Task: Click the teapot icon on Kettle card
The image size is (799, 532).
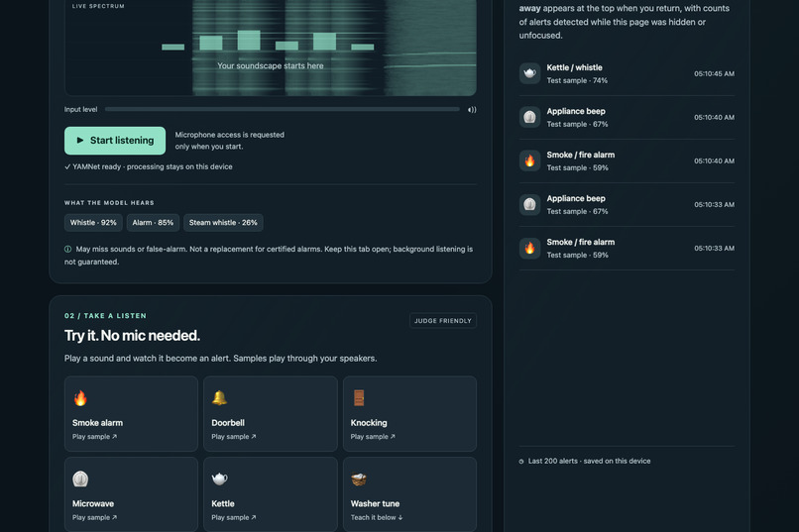Action: coord(220,479)
